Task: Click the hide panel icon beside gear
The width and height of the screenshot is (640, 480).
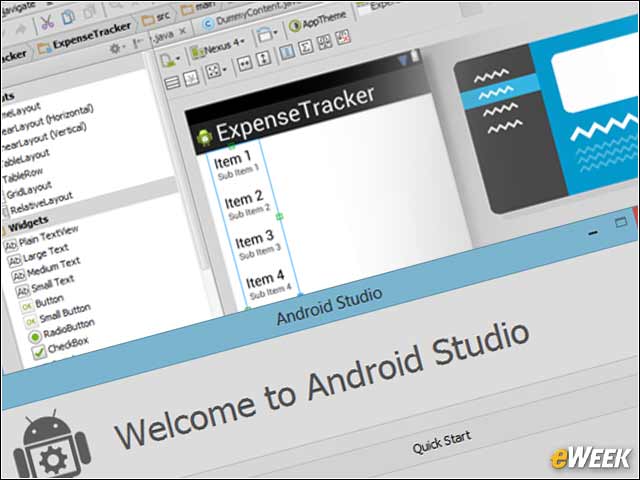Action: (x=138, y=43)
